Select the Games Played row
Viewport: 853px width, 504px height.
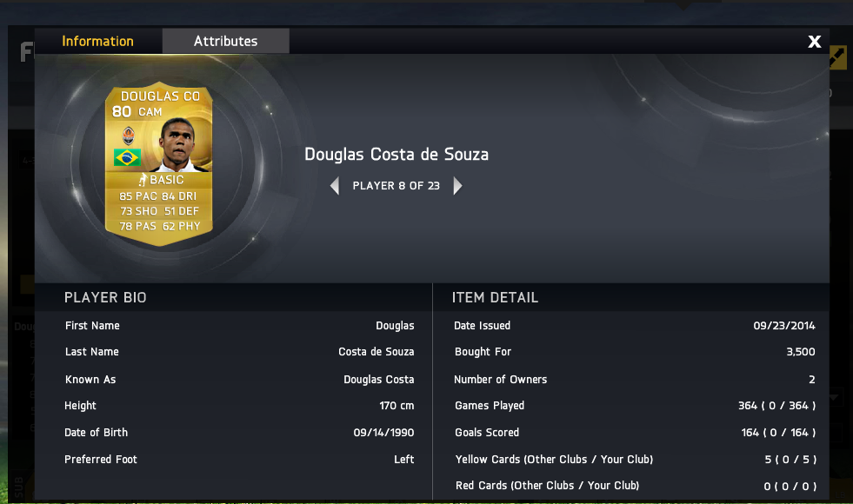(x=634, y=406)
